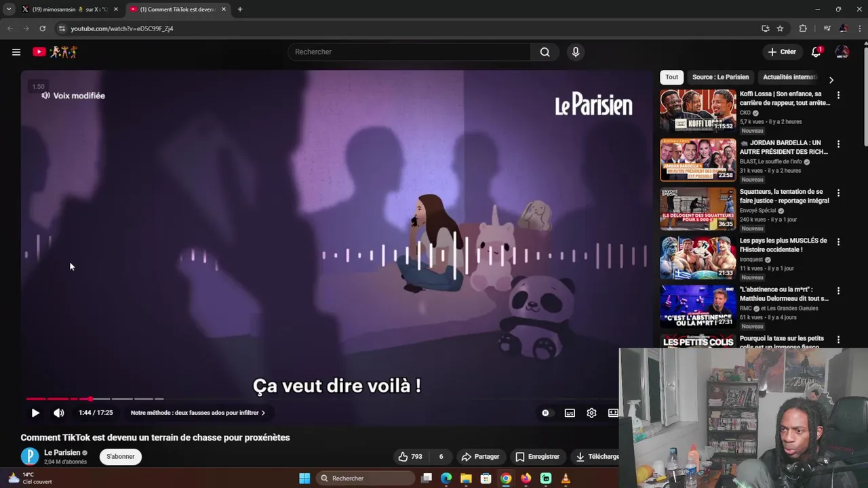Open Microsoft Edge from the taskbar

(x=446, y=479)
